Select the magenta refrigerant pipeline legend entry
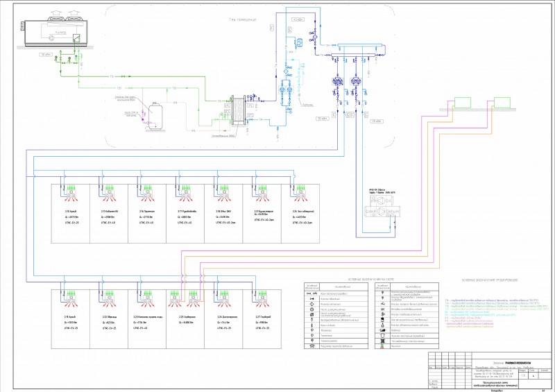Viewport: 555px width, 392px height. point(469,323)
